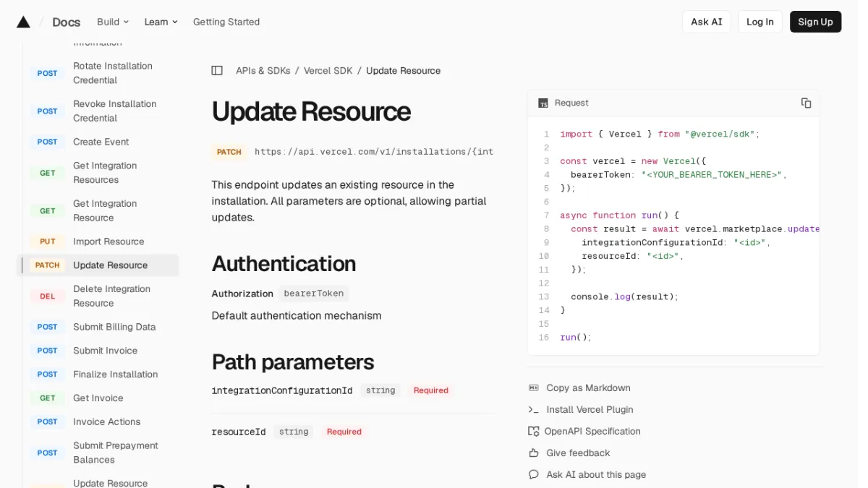This screenshot has width=868, height=488.
Task: Open Revoke Installation Credential page
Action: [114, 111]
